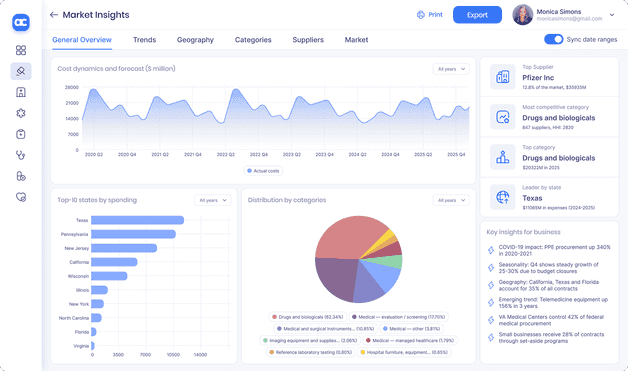The width and height of the screenshot is (628, 371).
Task: Select the auction gavel icon in sidebar
Action: 21,71
